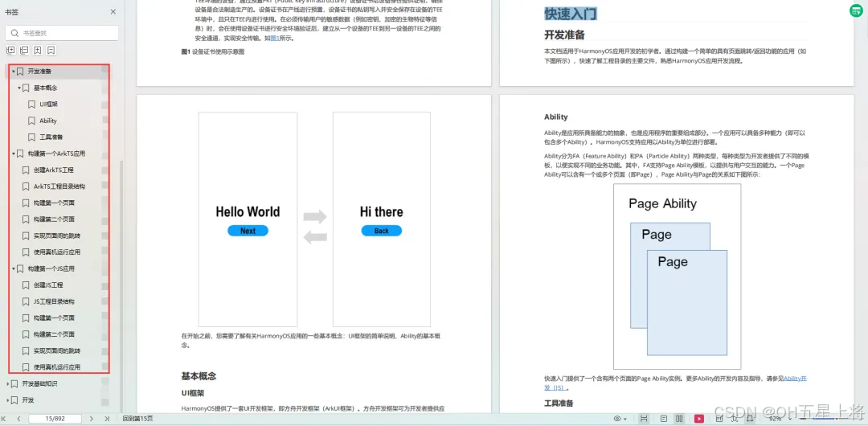Viewport: 868px width, 426px height.
Task: Click the fullscreen frame icon in status bar
Action: pyautogui.click(x=735, y=418)
